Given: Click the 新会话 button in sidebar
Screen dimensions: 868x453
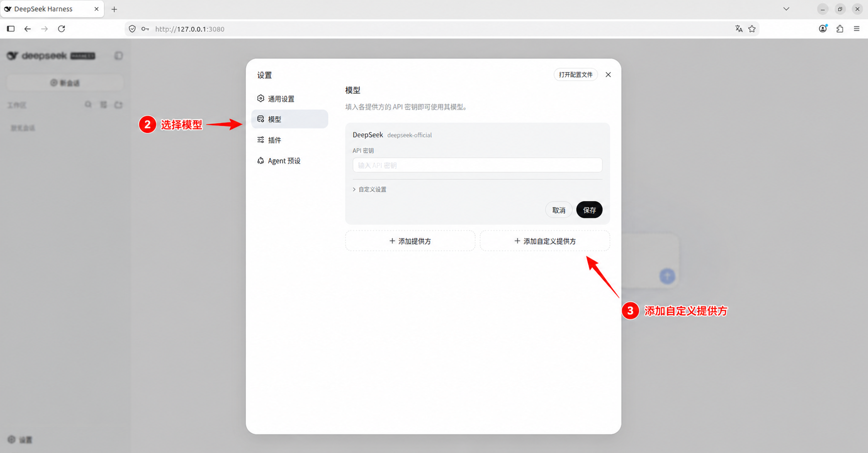Looking at the screenshot, I should (65, 82).
